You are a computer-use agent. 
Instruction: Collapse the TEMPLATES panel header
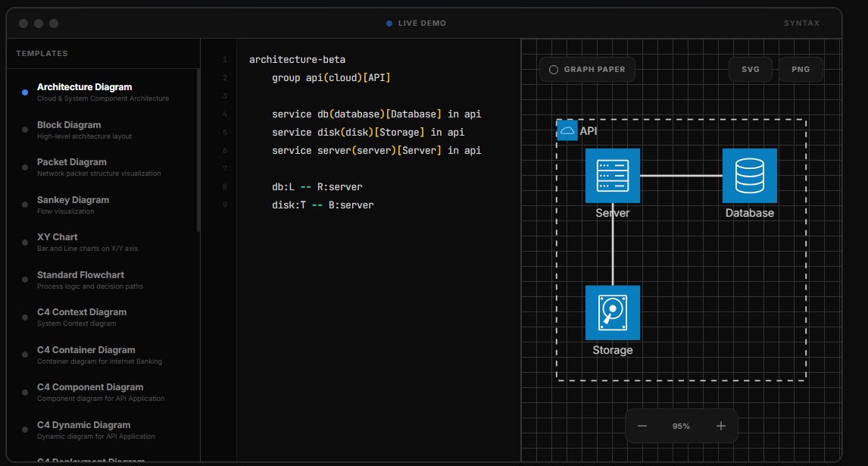tap(42, 53)
